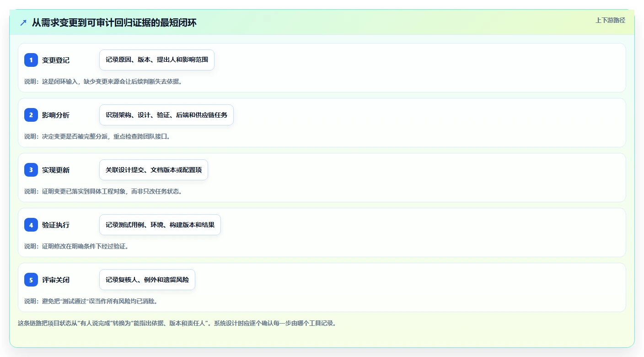This screenshot has height=357, width=644.
Task: Select the 影响分析 step title
Action: click(56, 115)
